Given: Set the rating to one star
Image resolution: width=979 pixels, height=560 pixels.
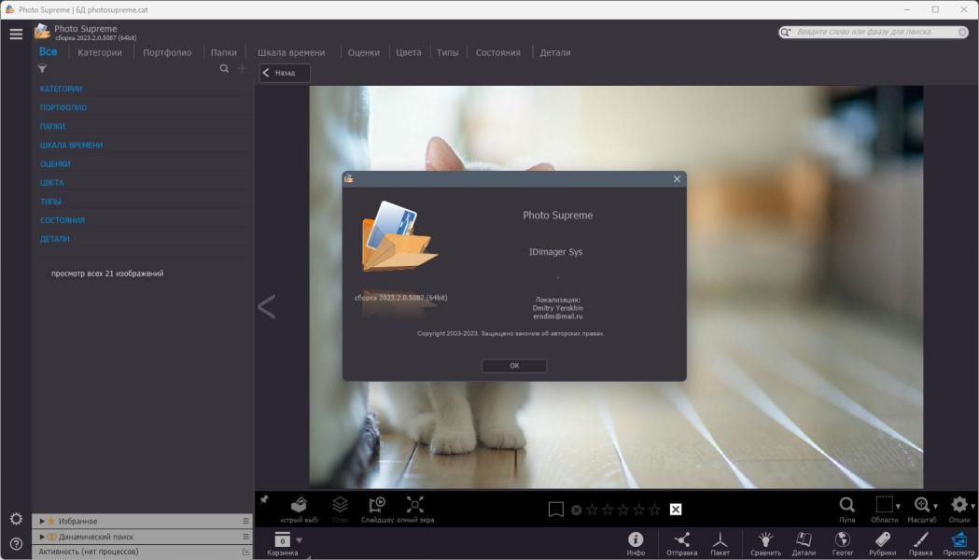Looking at the screenshot, I should click(592, 510).
